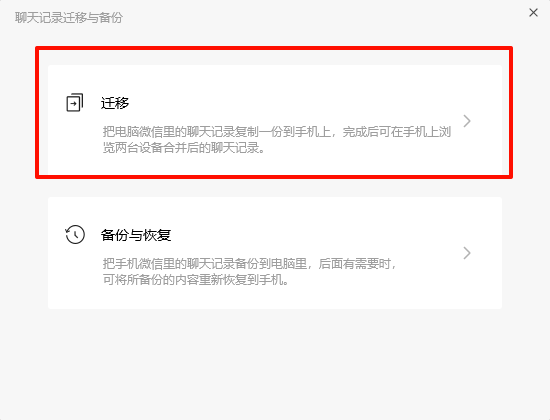This screenshot has height=420, width=550.
Task: Click the gray gap between the two cards
Action: pyautogui.click(x=275, y=188)
